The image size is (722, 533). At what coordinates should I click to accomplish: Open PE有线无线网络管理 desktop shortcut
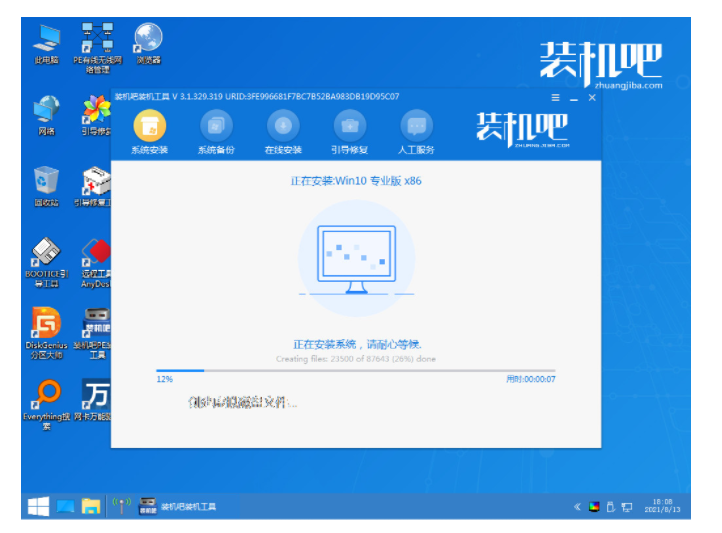pos(98,48)
